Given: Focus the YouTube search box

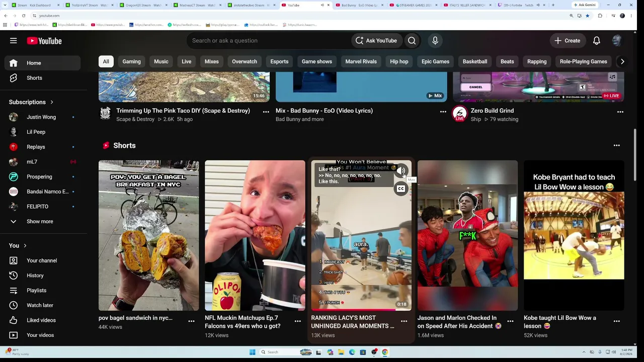Looking at the screenshot, I should (x=269, y=41).
